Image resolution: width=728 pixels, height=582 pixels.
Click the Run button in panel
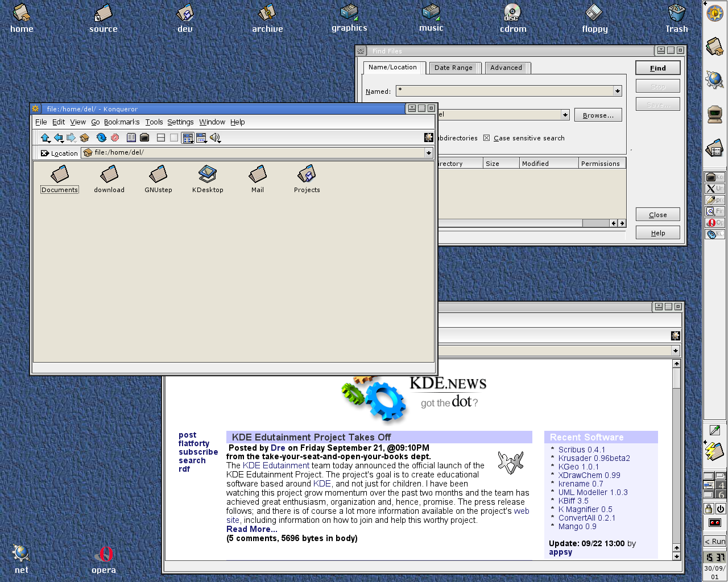(715, 541)
